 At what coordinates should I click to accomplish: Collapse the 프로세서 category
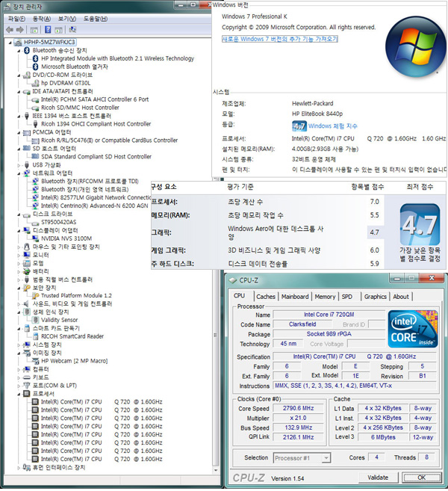(x=19, y=394)
